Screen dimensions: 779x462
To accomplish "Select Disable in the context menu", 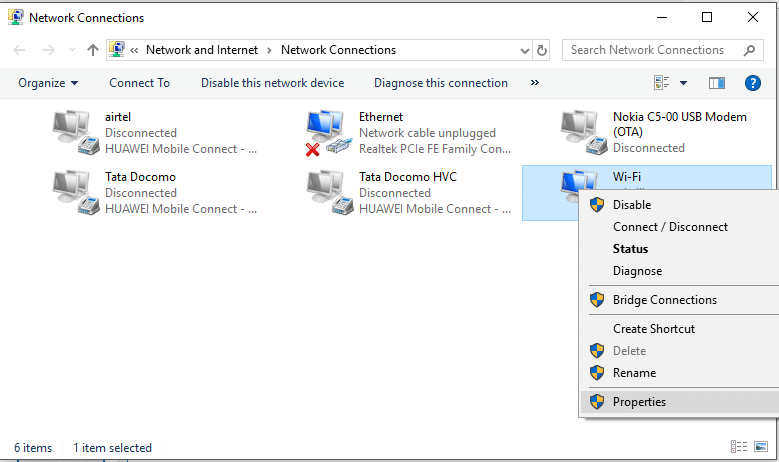I will pos(632,205).
